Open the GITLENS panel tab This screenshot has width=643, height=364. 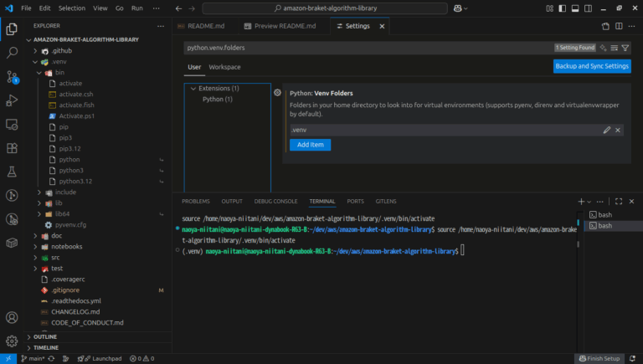click(386, 202)
